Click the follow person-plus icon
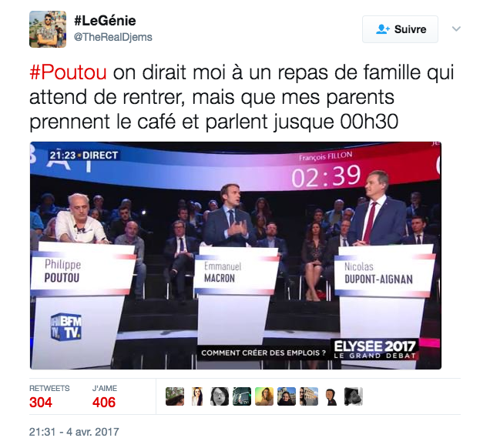This screenshot has height=448, width=490. pos(382,29)
